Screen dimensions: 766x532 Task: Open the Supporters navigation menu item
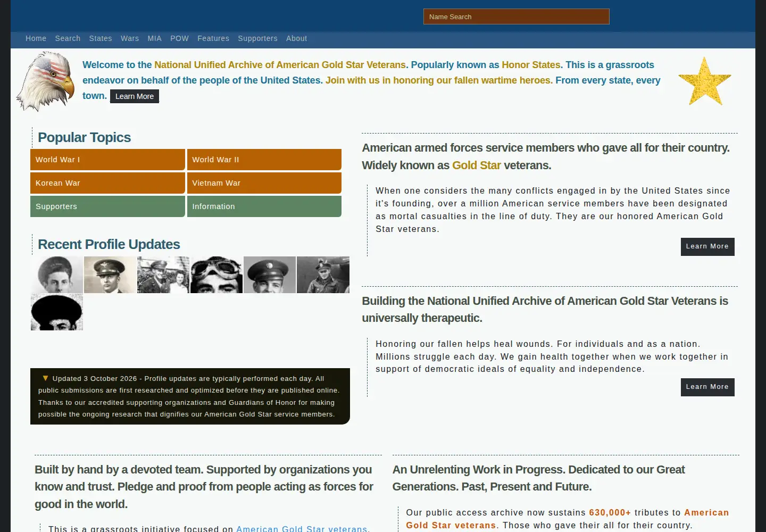click(257, 38)
